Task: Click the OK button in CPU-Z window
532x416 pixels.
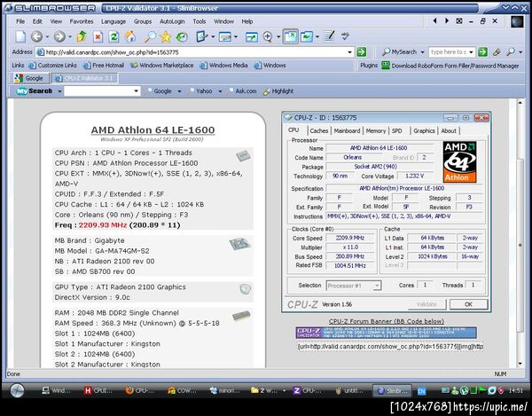Action: [468, 304]
